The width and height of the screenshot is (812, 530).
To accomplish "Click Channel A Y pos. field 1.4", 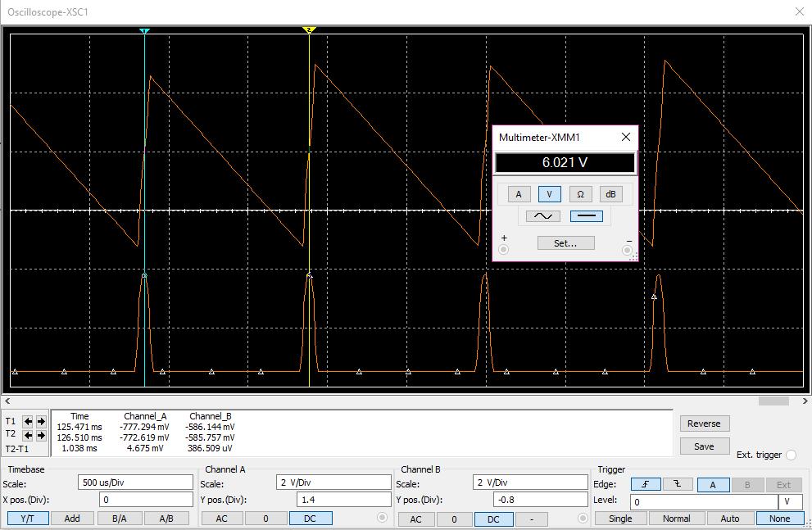I will pos(344,500).
